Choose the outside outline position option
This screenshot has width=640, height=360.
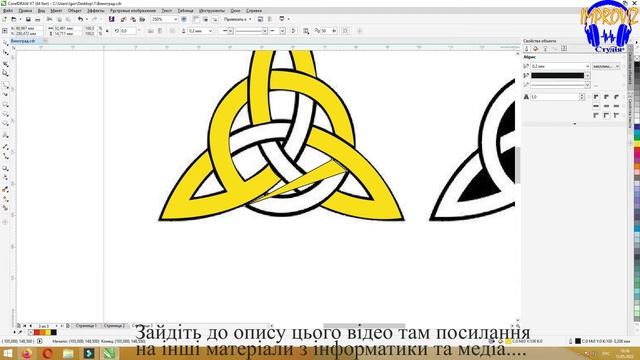point(596,116)
